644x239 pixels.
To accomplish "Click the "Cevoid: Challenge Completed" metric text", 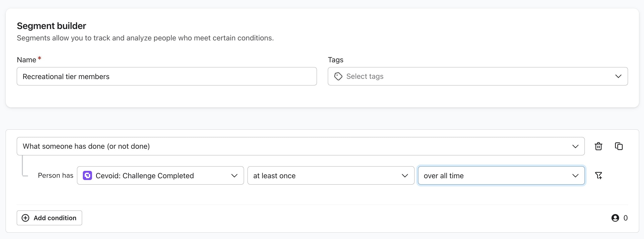I will pos(145,176).
